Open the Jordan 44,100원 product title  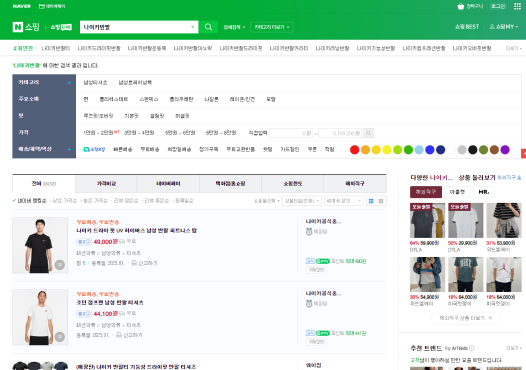110,303
